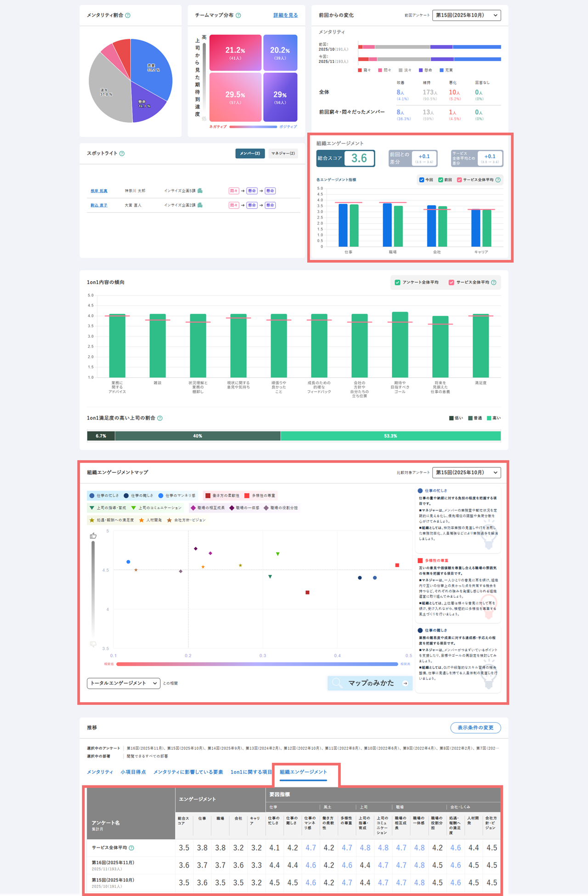Click the building icon beside インサイズ企画5課
588x896 pixels.
point(200,191)
